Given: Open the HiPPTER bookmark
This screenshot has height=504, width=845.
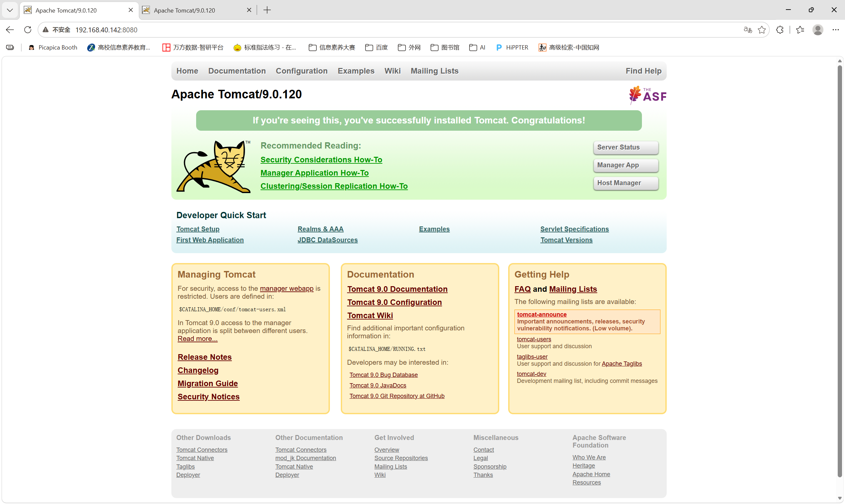Looking at the screenshot, I should click(x=512, y=48).
